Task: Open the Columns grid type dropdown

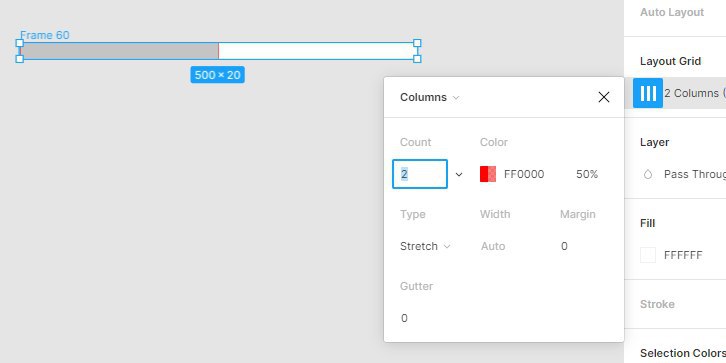Action: (429, 97)
